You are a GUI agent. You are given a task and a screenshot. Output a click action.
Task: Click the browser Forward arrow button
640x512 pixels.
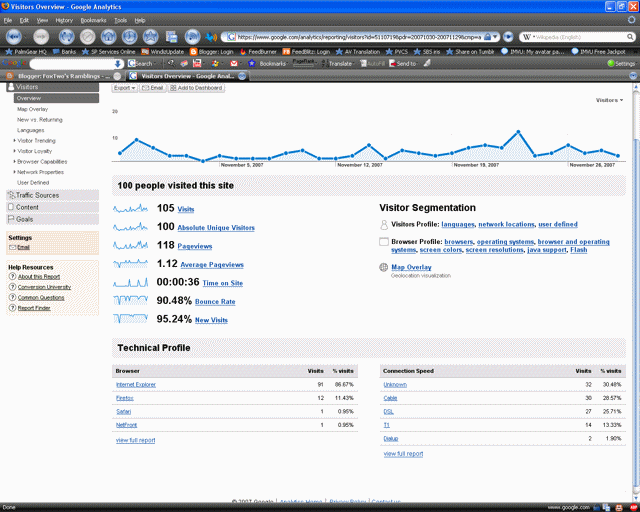[x=40, y=37]
